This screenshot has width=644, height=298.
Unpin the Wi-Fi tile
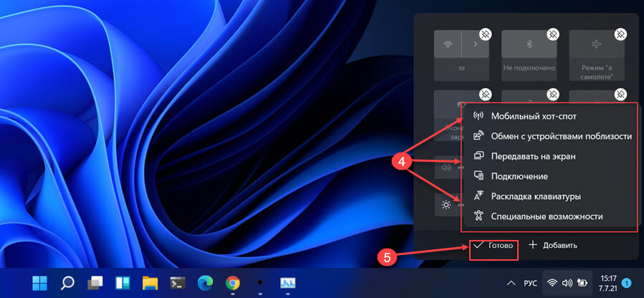click(485, 34)
